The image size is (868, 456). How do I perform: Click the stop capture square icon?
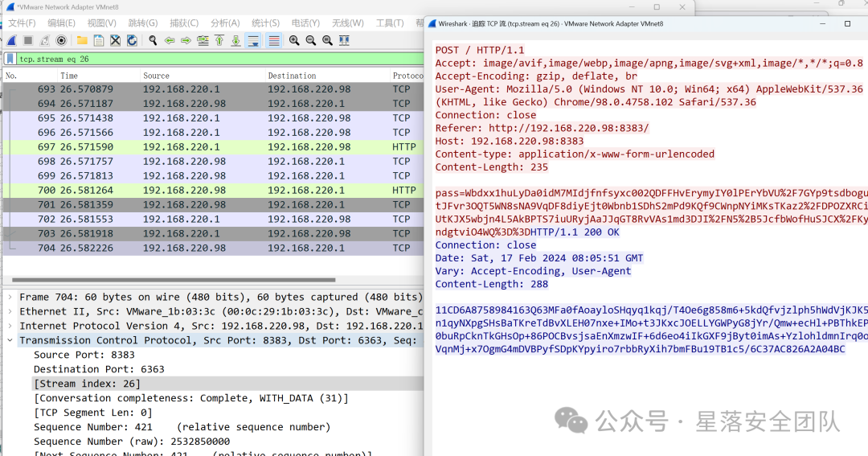click(x=28, y=40)
